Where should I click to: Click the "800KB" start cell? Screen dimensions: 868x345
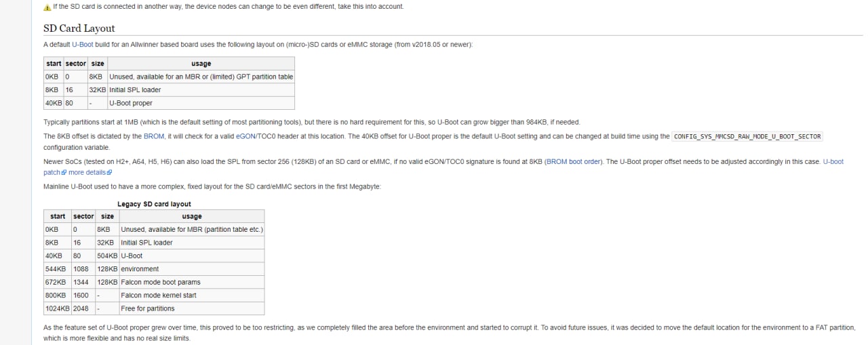click(x=58, y=296)
